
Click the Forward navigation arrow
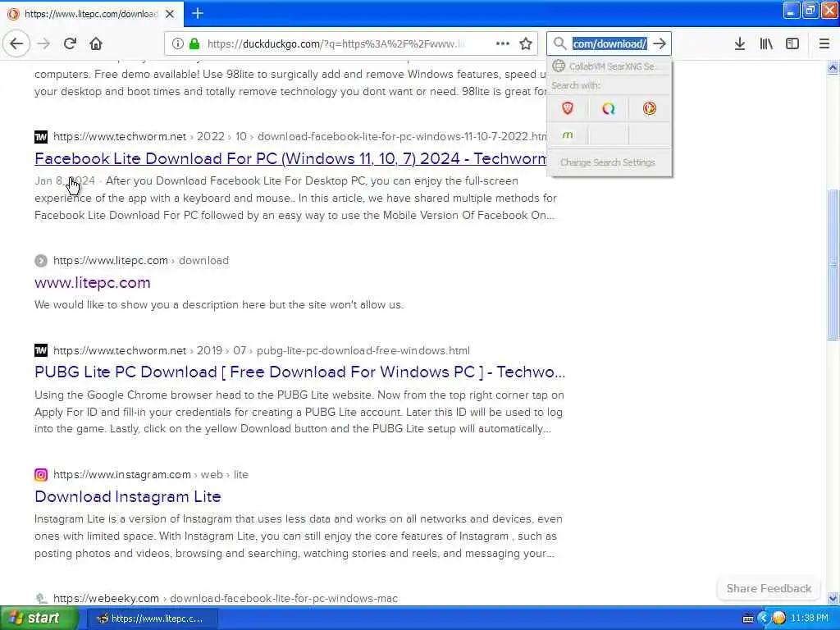[43, 43]
